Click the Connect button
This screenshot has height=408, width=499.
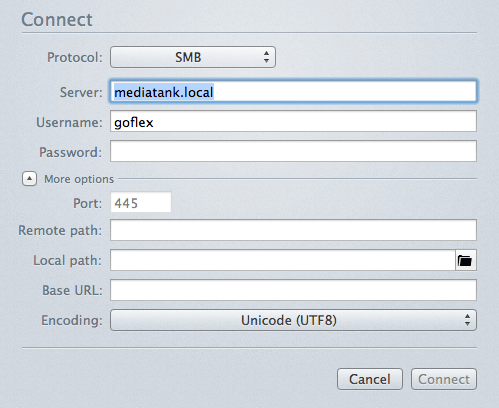[444, 379]
